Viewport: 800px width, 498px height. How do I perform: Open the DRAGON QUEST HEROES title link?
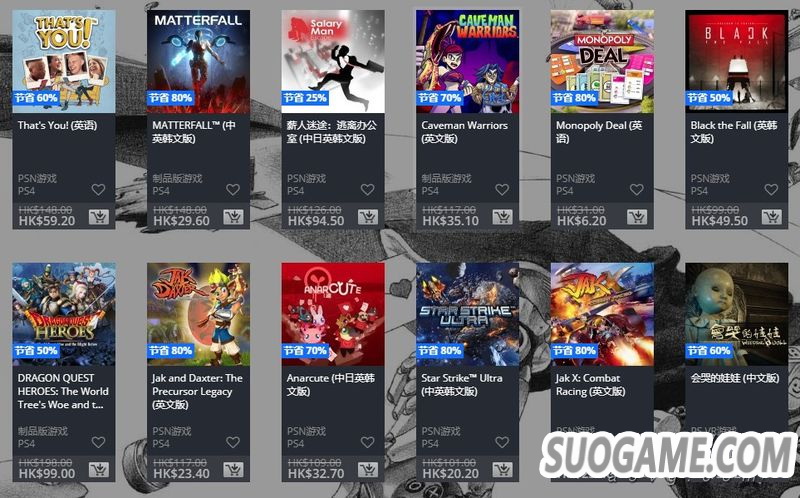click(x=63, y=391)
